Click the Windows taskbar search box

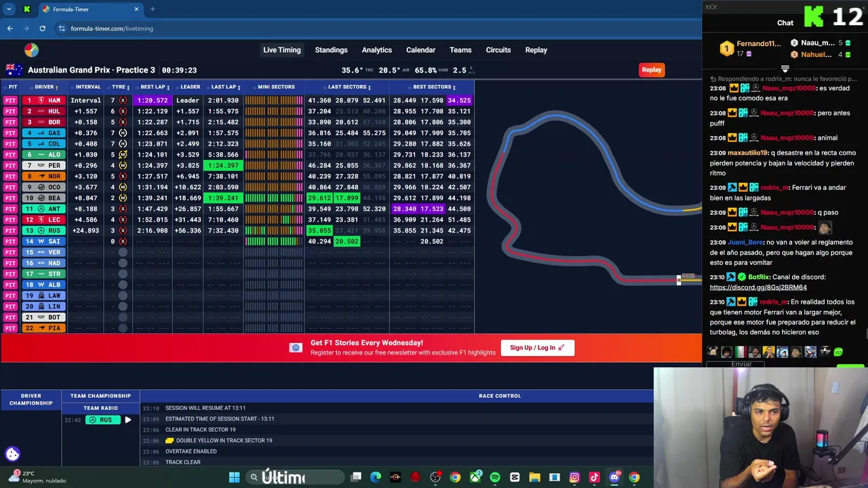click(296, 477)
